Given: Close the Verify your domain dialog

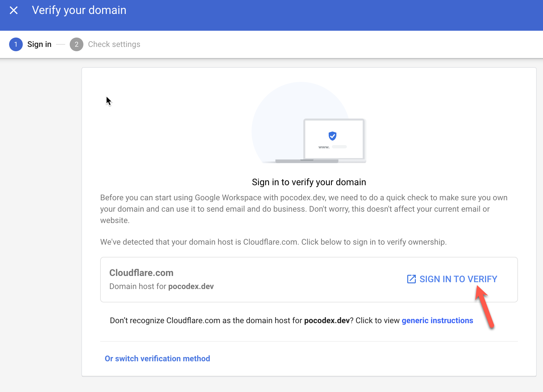Looking at the screenshot, I should pos(14,11).
